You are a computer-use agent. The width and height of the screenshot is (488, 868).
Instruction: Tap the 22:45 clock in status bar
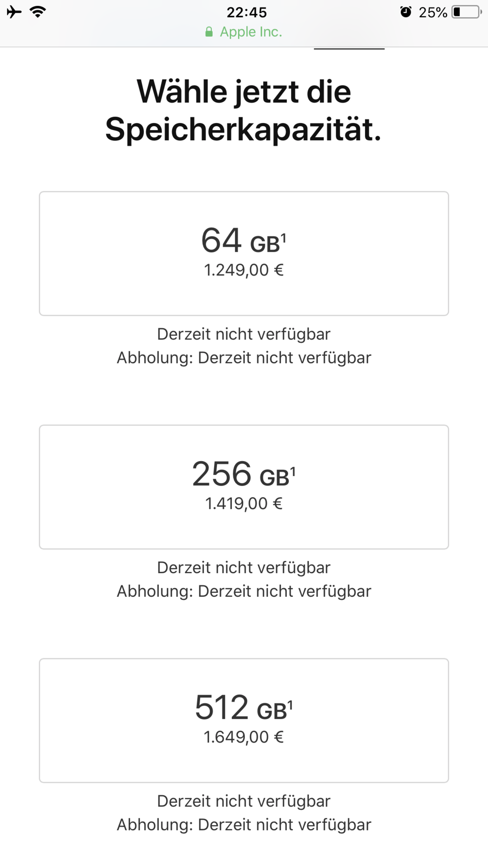pyautogui.click(x=247, y=12)
